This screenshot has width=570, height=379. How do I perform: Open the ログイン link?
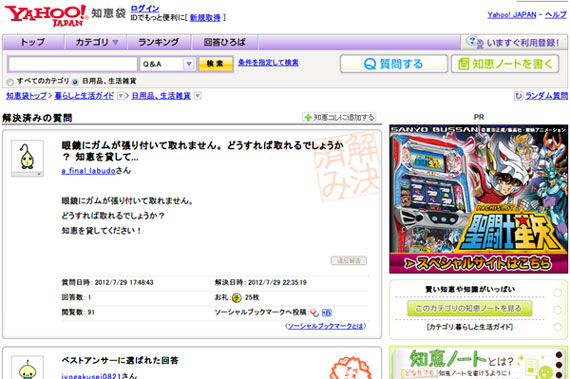(145, 8)
